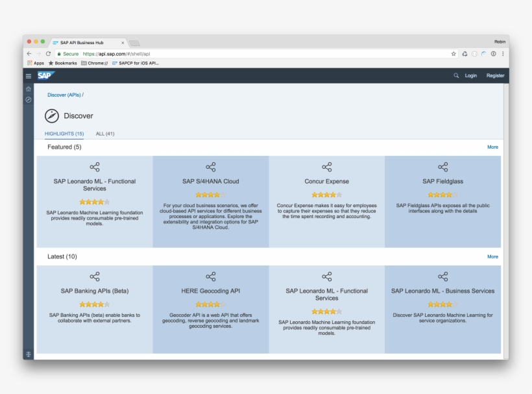This screenshot has height=394, width=532.
Task: Open search using the magnifier icon
Action: [x=456, y=75]
